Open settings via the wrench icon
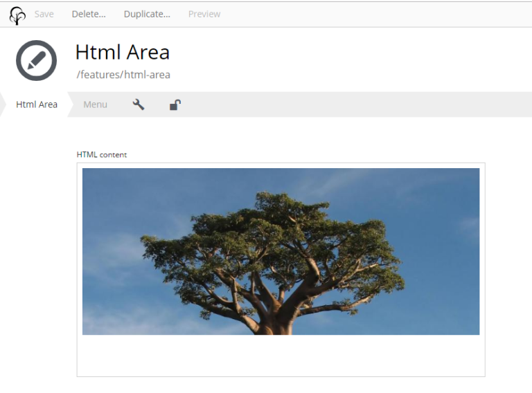The image size is (532, 393). click(x=139, y=104)
